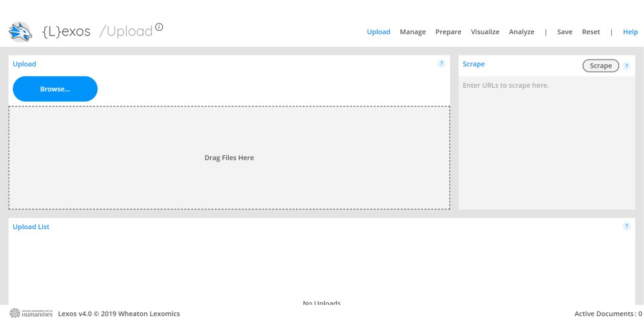Expand the Analyze menu

coord(522,32)
